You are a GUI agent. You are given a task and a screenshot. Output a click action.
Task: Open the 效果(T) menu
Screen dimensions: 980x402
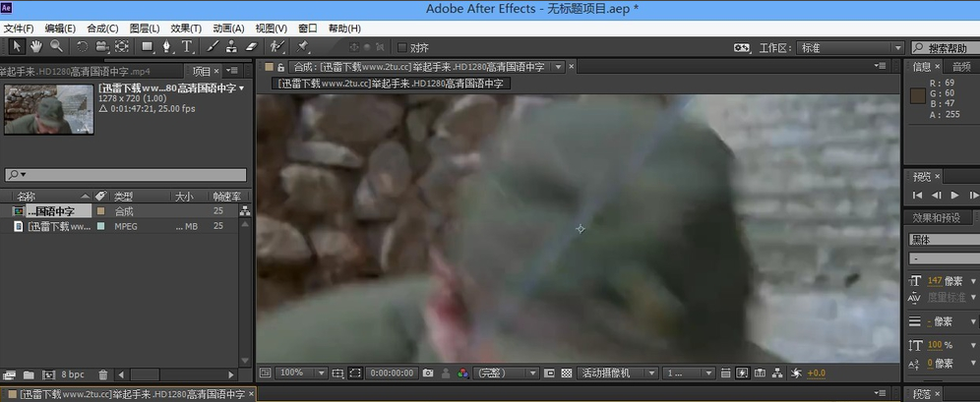point(186,29)
